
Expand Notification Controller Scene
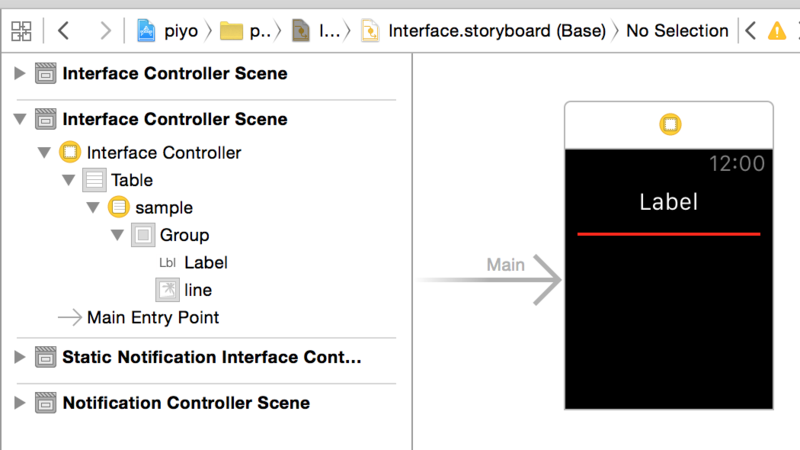19,403
